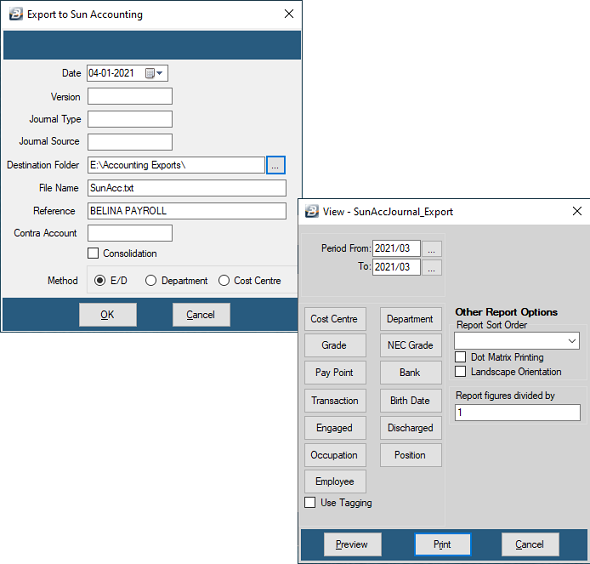Viewport: 590px width, 564px height.
Task: Click the Bank filter button
Action: point(411,372)
